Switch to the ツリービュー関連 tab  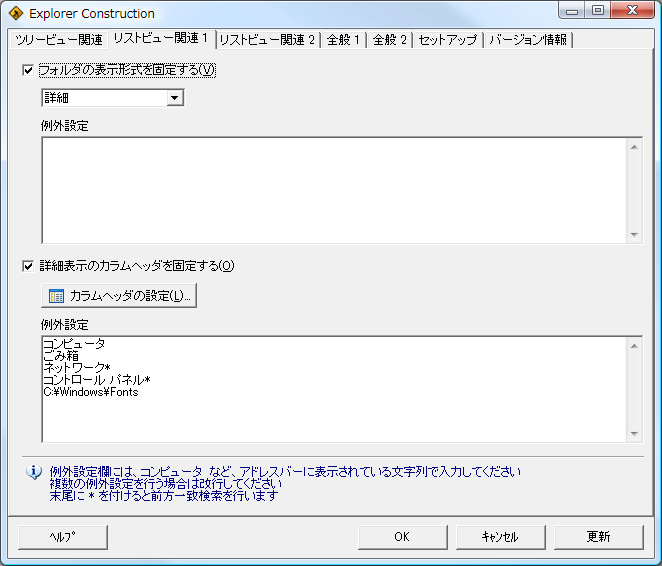tap(58, 40)
